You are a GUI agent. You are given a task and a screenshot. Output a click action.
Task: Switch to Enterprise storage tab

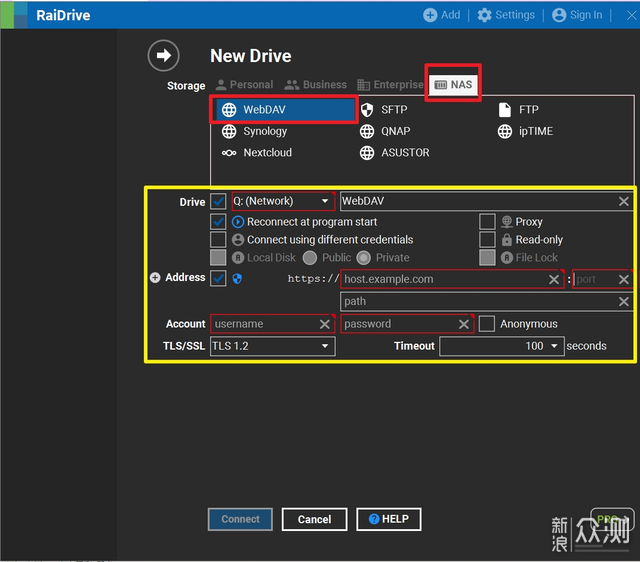point(390,84)
